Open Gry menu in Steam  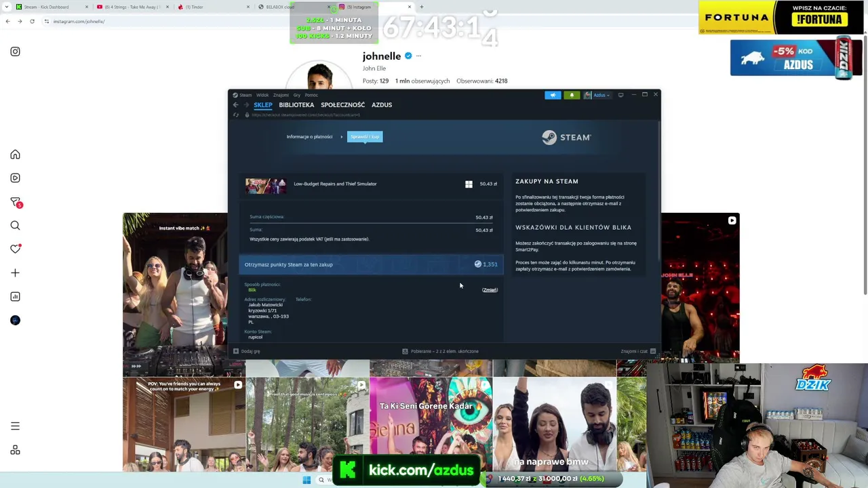coord(296,95)
